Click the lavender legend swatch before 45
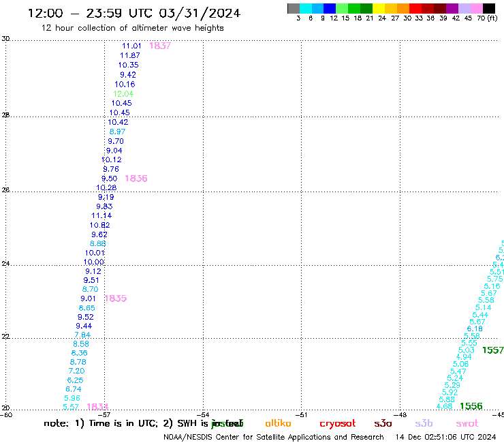 click(x=464, y=8)
